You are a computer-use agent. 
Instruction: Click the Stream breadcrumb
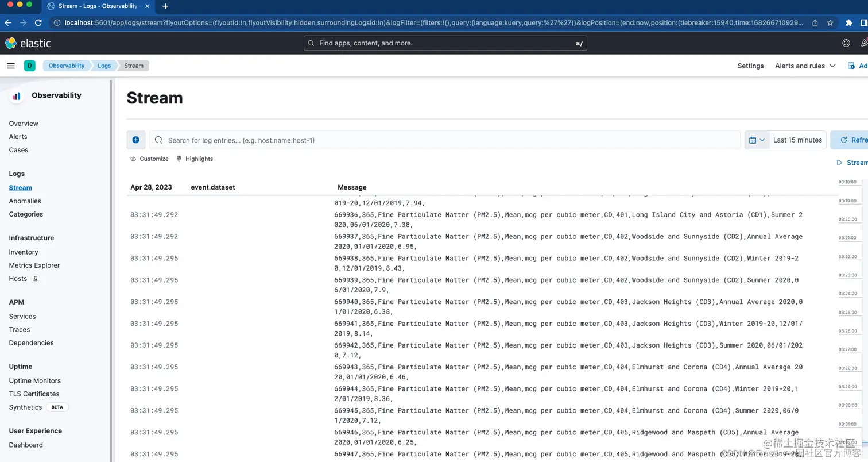tap(134, 66)
